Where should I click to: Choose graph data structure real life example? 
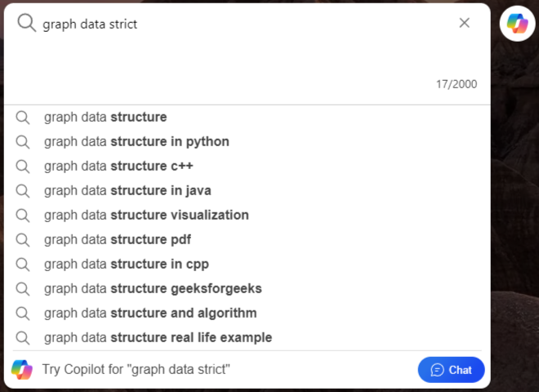click(158, 337)
